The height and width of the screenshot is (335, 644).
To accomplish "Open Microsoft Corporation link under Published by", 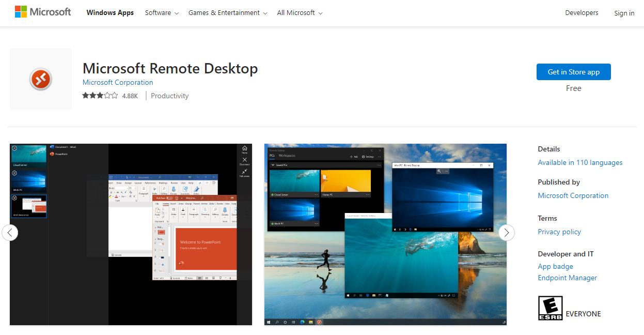I will click(x=573, y=195).
